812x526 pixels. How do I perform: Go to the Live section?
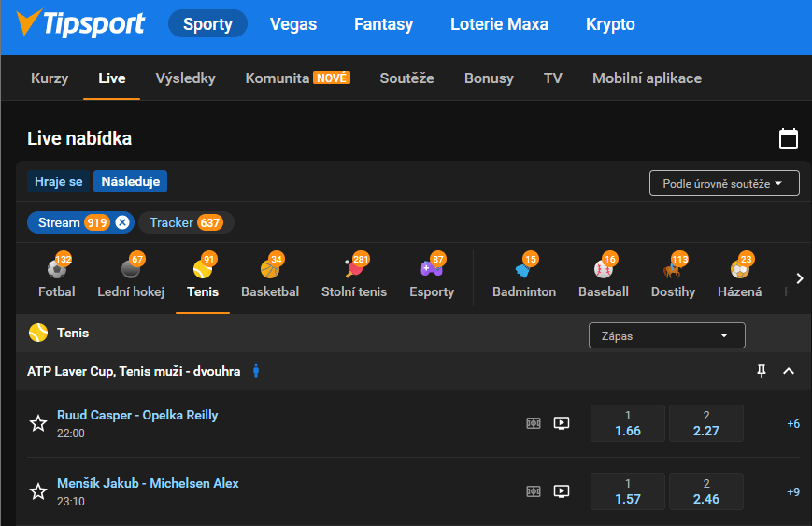tap(112, 78)
